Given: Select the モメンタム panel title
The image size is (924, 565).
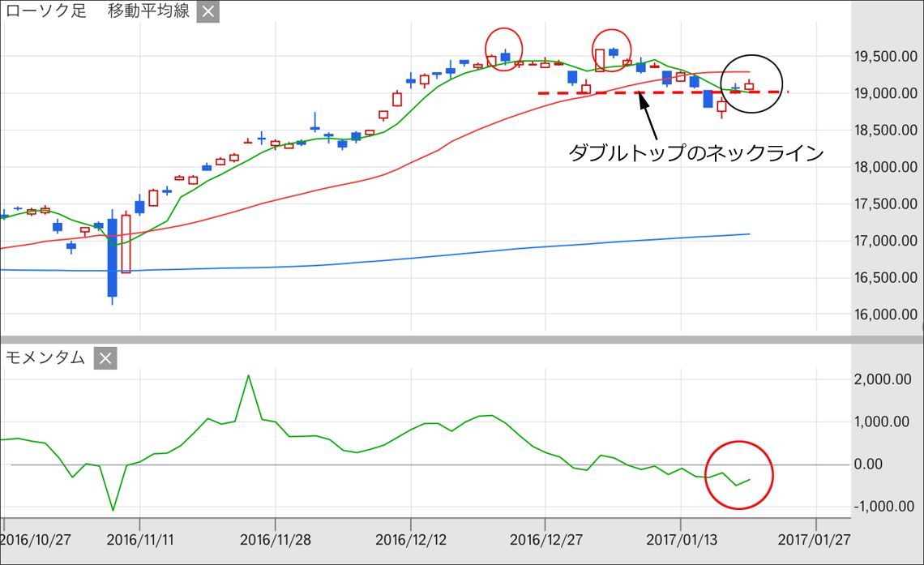Looking at the screenshot, I should click(x=45, y=357).
